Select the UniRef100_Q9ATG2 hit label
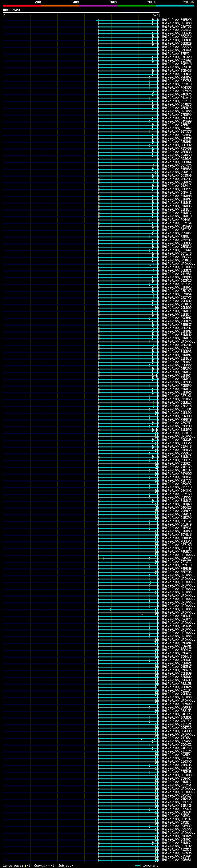 tap(176, 26)
